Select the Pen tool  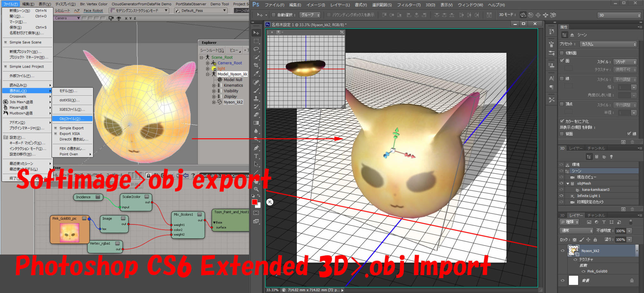[x=256, y=148]
